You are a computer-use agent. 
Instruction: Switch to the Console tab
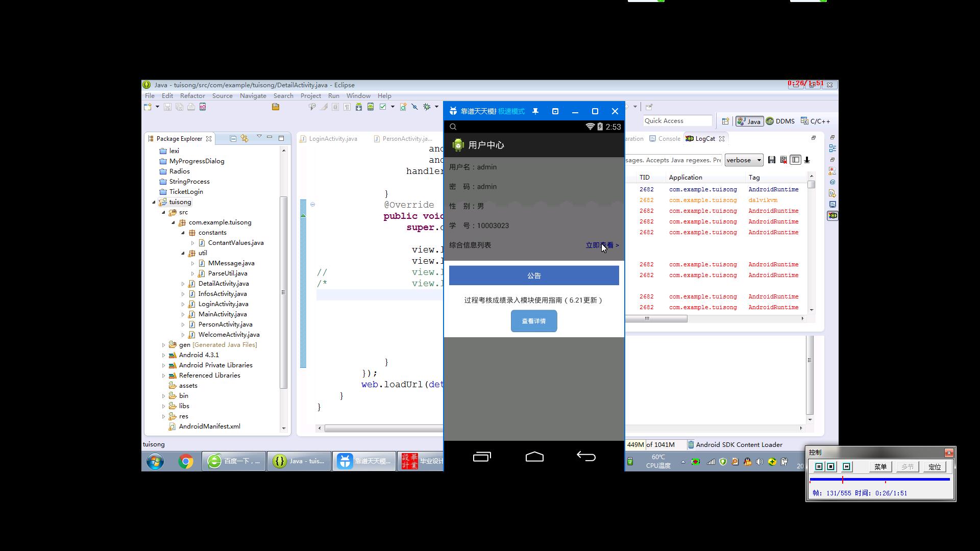click(665, 138)
